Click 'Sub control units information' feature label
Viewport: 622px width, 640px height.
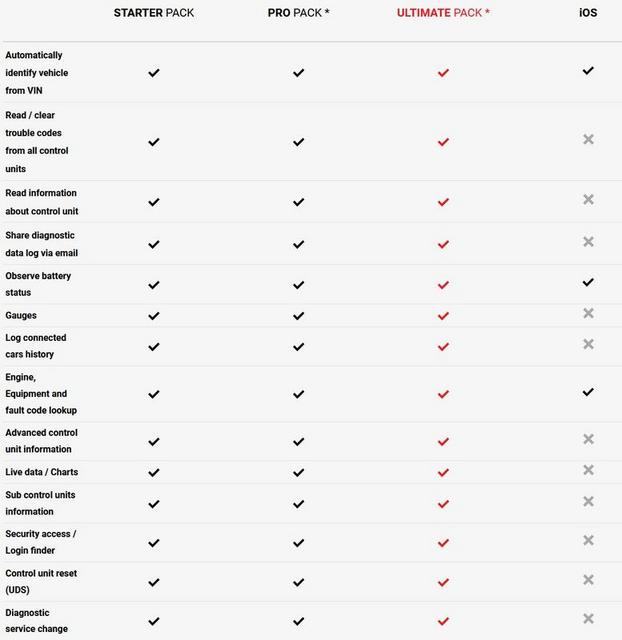point(40,503)
